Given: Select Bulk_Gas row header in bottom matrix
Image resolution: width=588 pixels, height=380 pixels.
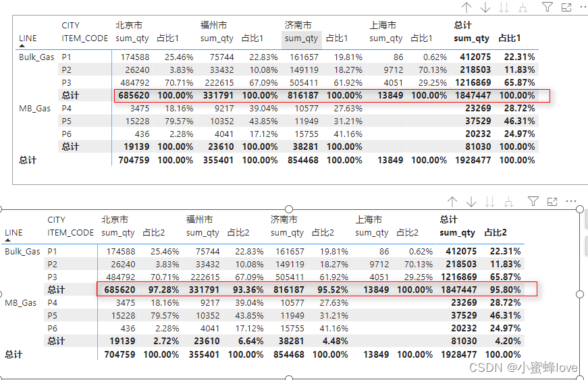Looking at the screenshot, I should (x=22, y=252).
